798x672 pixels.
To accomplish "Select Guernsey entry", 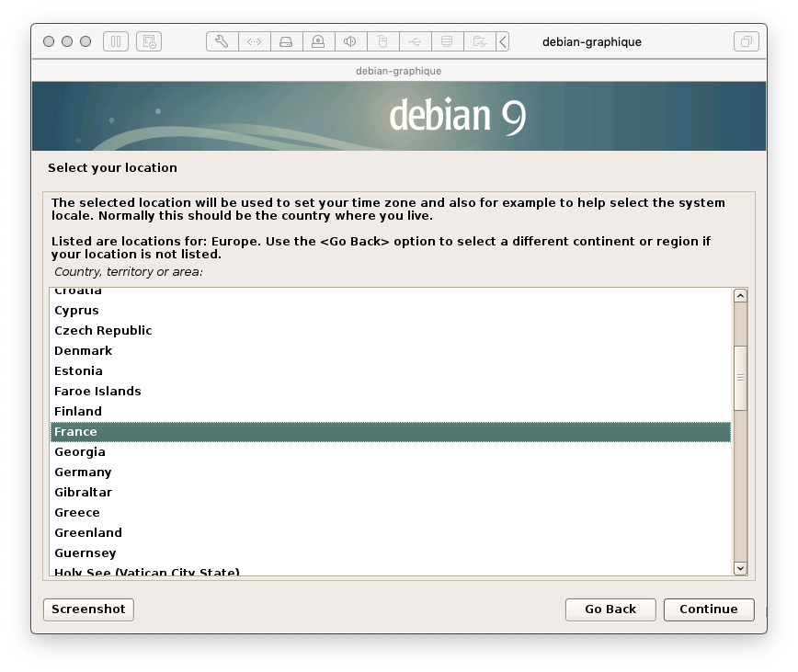I will point(391,553).
